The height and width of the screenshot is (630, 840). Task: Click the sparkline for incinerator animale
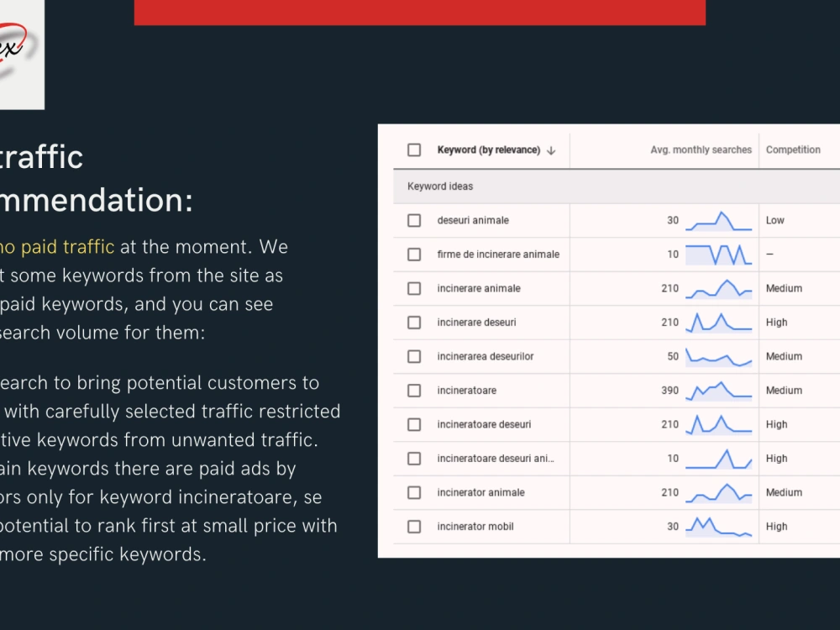point(718,492)
